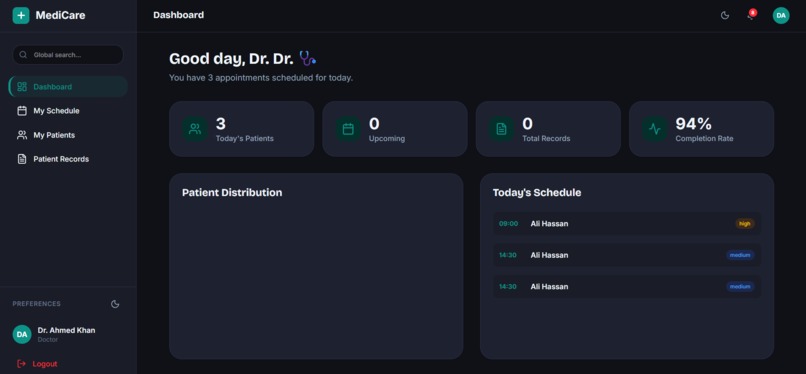
Task: Go to My Patients page
Action: tap(68, 135)
